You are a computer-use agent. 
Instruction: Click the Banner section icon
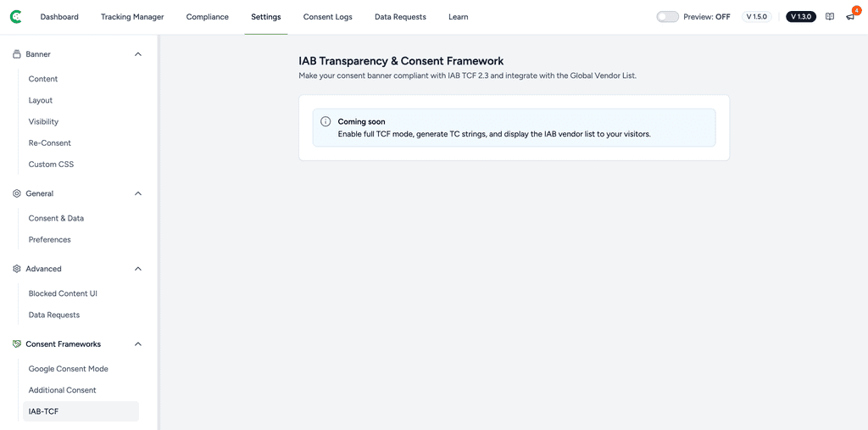(17, 54)
